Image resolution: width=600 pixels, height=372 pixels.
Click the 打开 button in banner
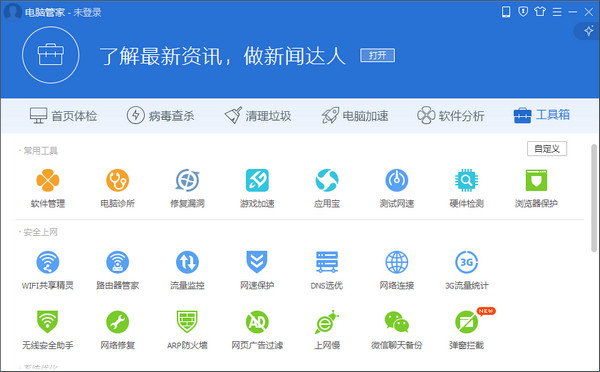[377, 55]
